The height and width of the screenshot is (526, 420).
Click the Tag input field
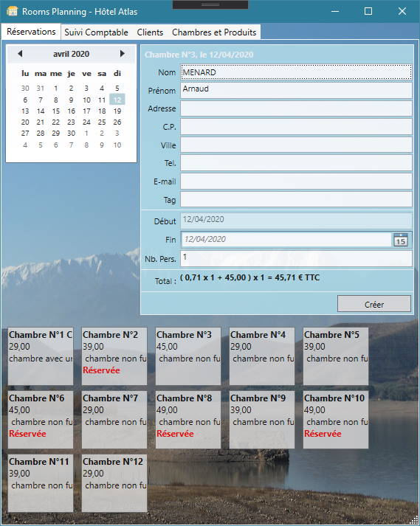[297, 200]
